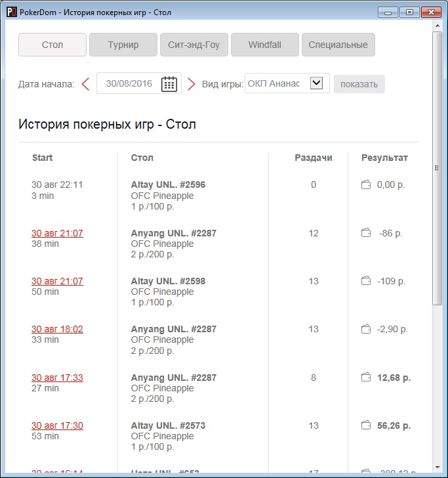
Task: Open the 30 авг 21:07 session lasting 50 min
Action: click(x=57, y=281)
